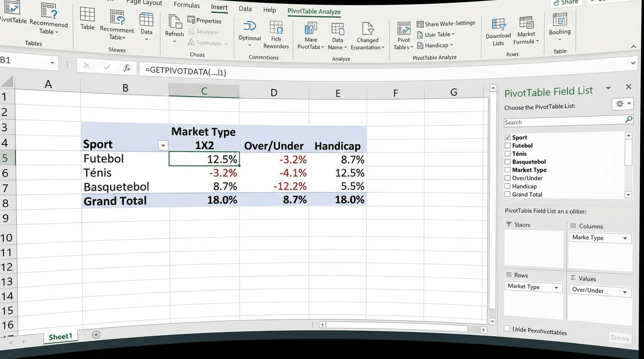Screen dimensions: 644x359
Task: Click the Pivot Tables icon
Action: point(404,28)
